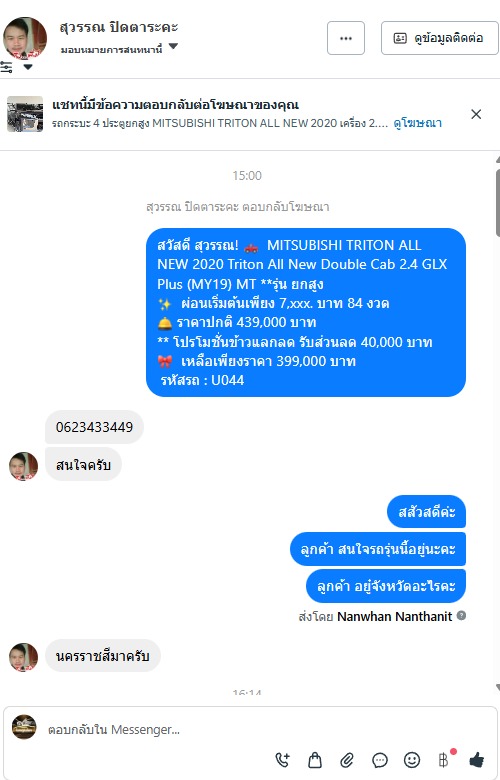The height and width of the screenshot is (780, 500).
Task: Click ดูข้อมูลติดต่อ contact info button
Action: point(440,38)
